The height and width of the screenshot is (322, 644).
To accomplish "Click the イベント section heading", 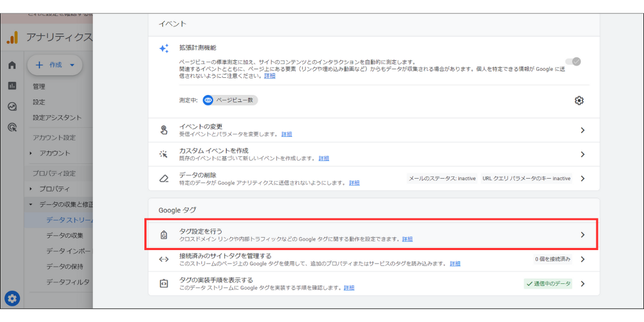I will tap(172, 24).
